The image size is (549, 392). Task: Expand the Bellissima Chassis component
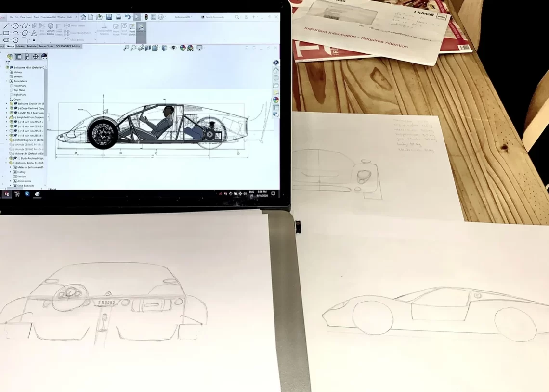click(x=7, y=104)
